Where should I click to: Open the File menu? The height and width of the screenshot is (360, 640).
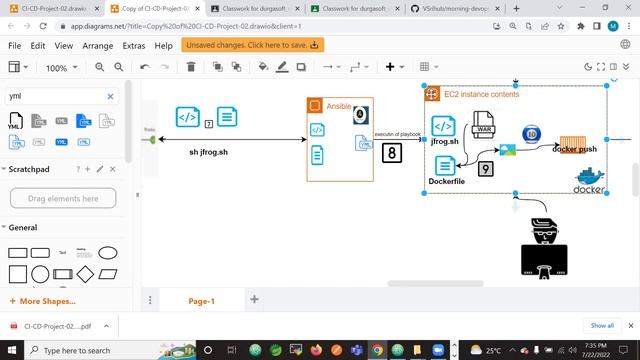(x=15, y=46)
